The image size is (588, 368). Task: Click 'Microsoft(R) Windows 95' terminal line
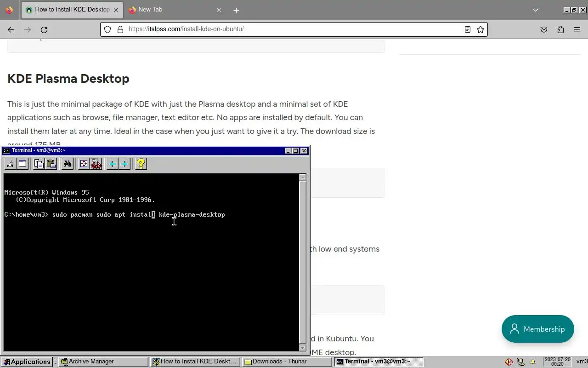(46, 193)
